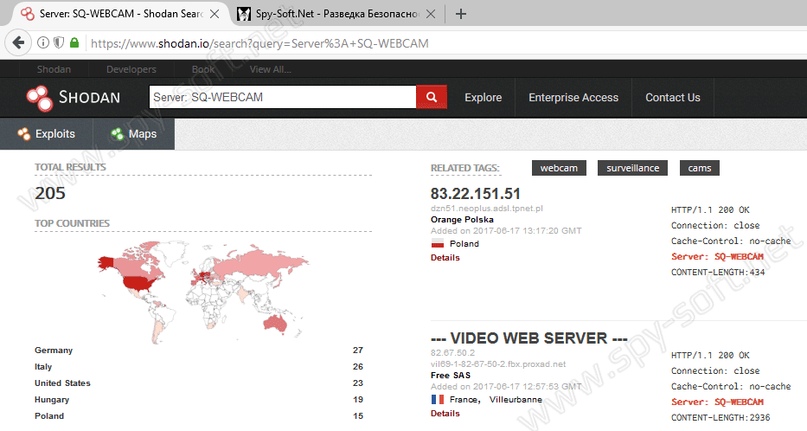The height and width of the screenshot is (431, 807).
Task: Filter by United States in top countries
Action: pos(62,383)
